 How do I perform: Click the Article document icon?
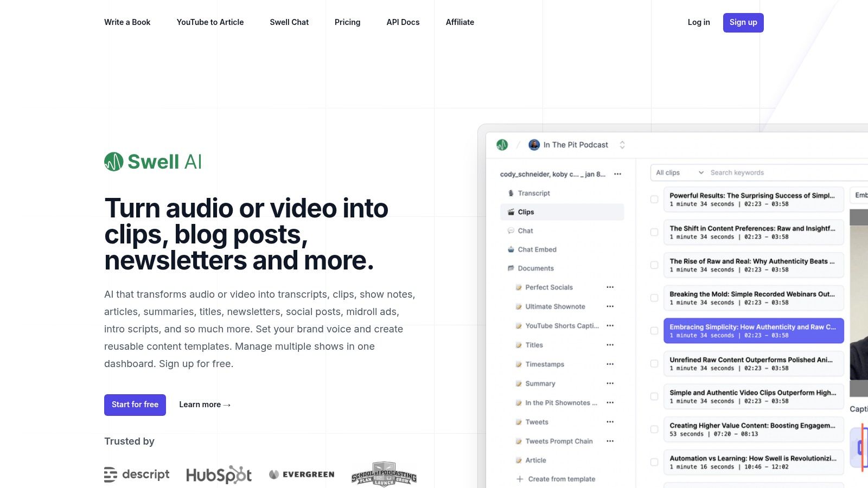coord(519,460)
